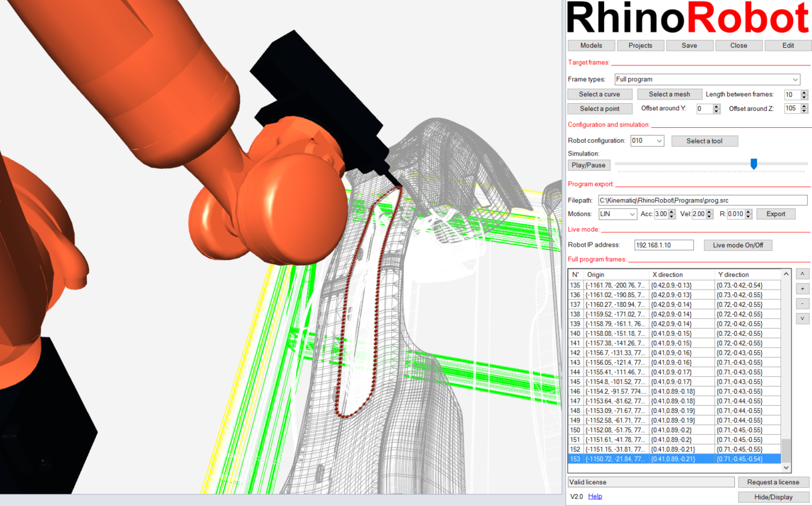Click the move-down v button beside frames list
Viewport: 812px width, 506px height.
802,318
